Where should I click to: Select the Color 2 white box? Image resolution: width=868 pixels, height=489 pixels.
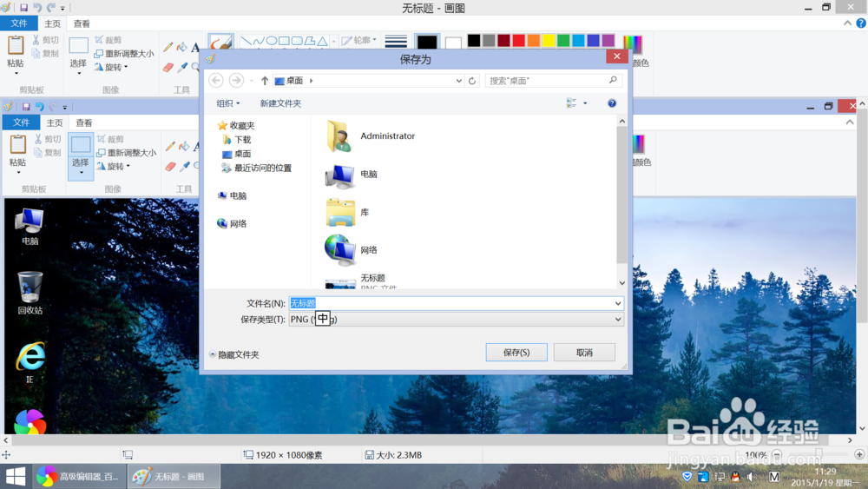coord(453,43)
